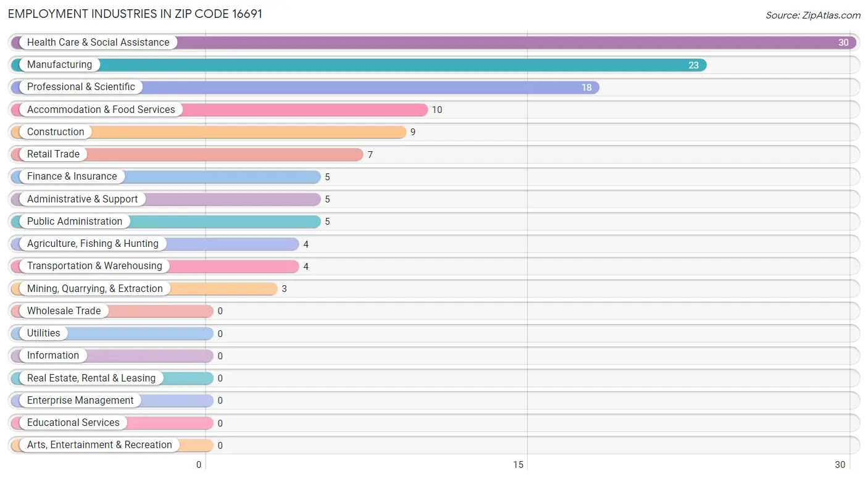
Task: Click the Enterprise Management label
Action: (x=80, y=401)
